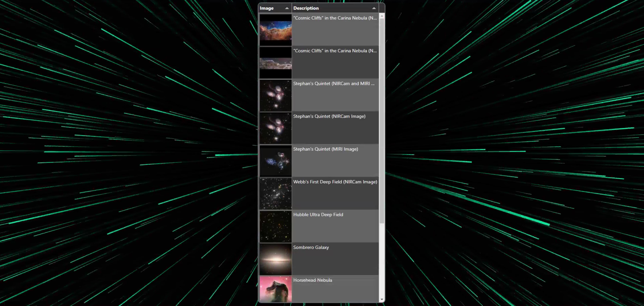Click the Image column sort arrow

(x=287, y=8)
